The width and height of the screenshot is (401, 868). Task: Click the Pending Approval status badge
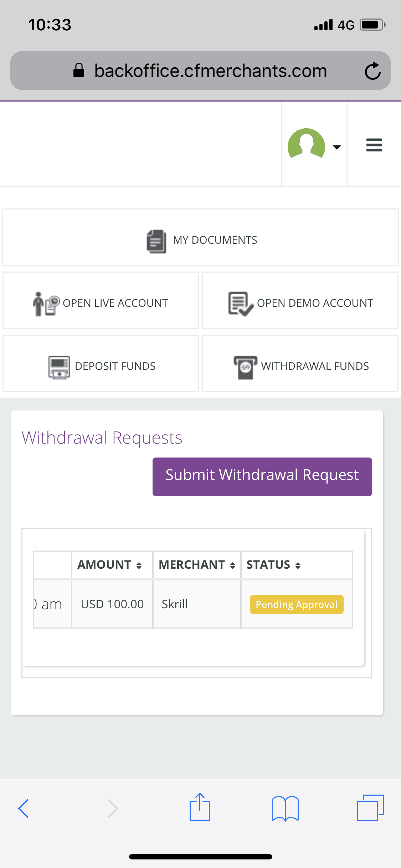(x=296, y=604)
